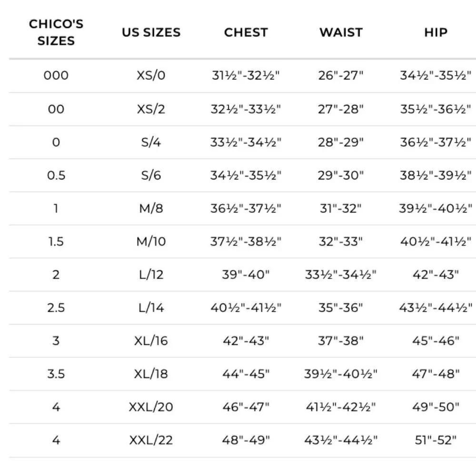This screenshot has width=476, height=476.
Task: Select the 39½"-40½" waist measurement
Action: click(x=341, y=374)
